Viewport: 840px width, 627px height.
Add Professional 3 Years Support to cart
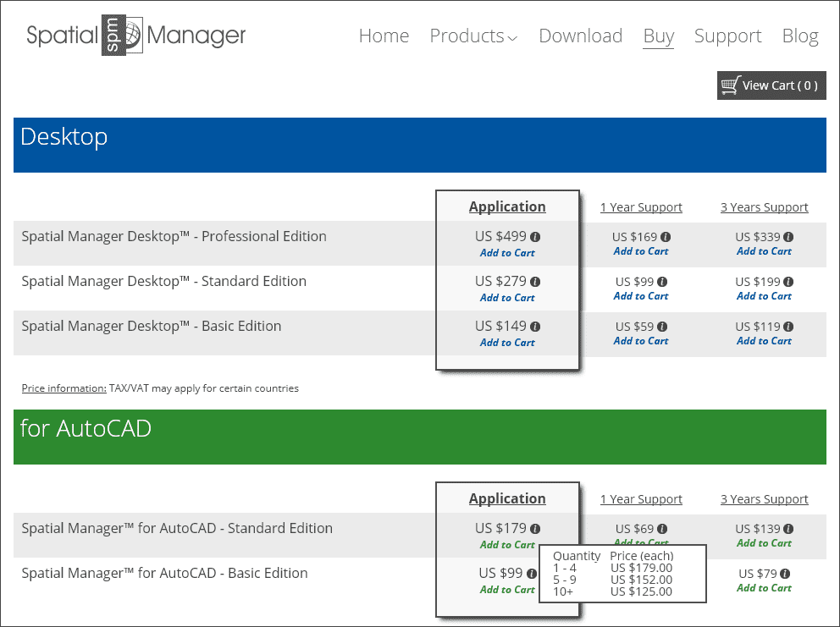(764, 251)
